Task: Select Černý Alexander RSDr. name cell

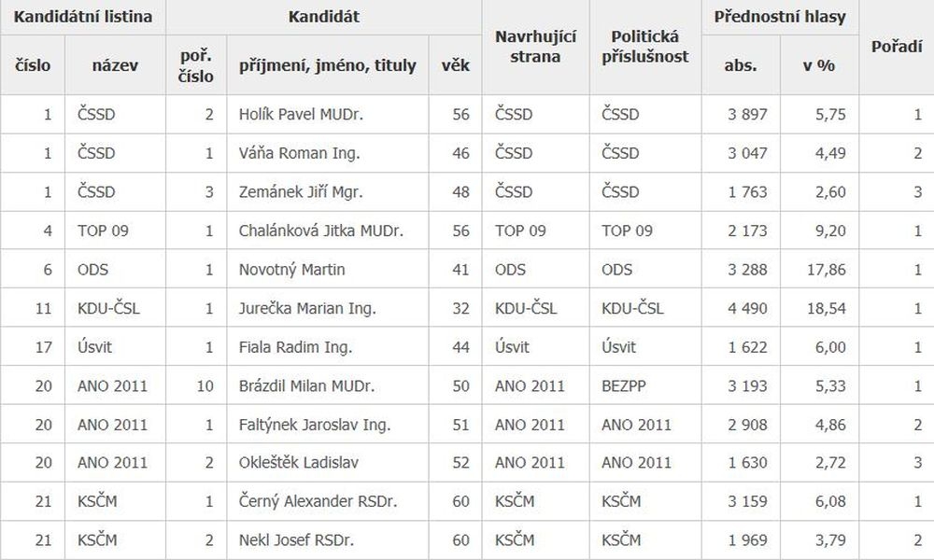Action: tap(327, 502)
